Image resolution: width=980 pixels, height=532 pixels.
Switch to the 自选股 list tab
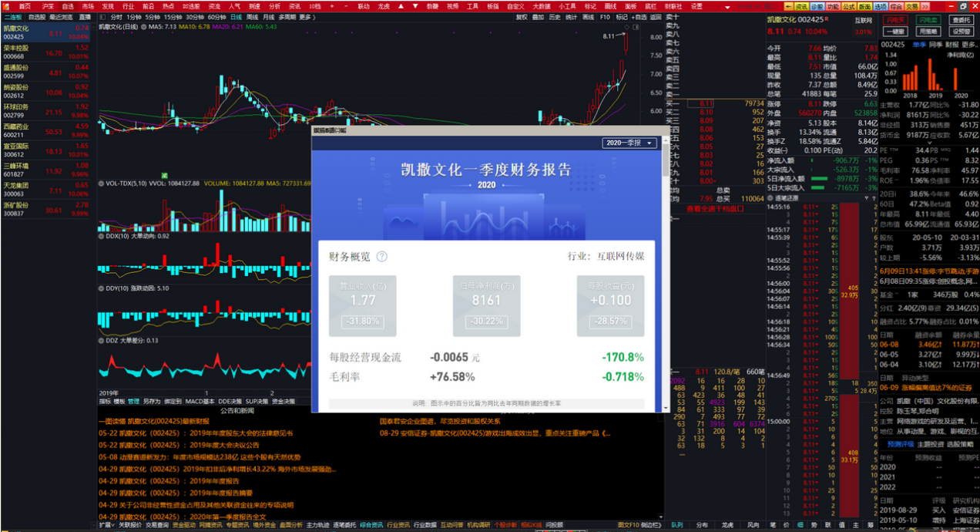pyautogui.click(x=36, y=16)
